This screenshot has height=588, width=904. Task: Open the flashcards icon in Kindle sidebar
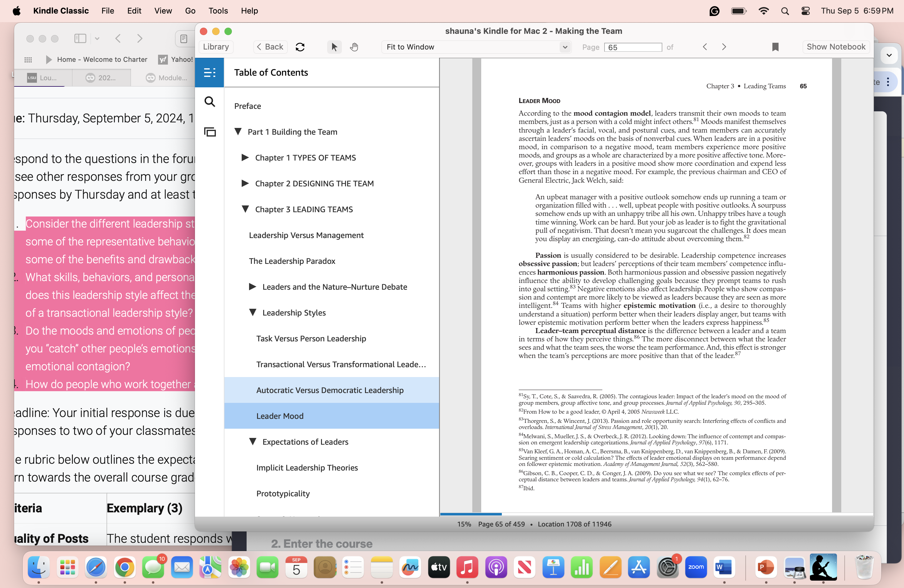coord(209,132)
